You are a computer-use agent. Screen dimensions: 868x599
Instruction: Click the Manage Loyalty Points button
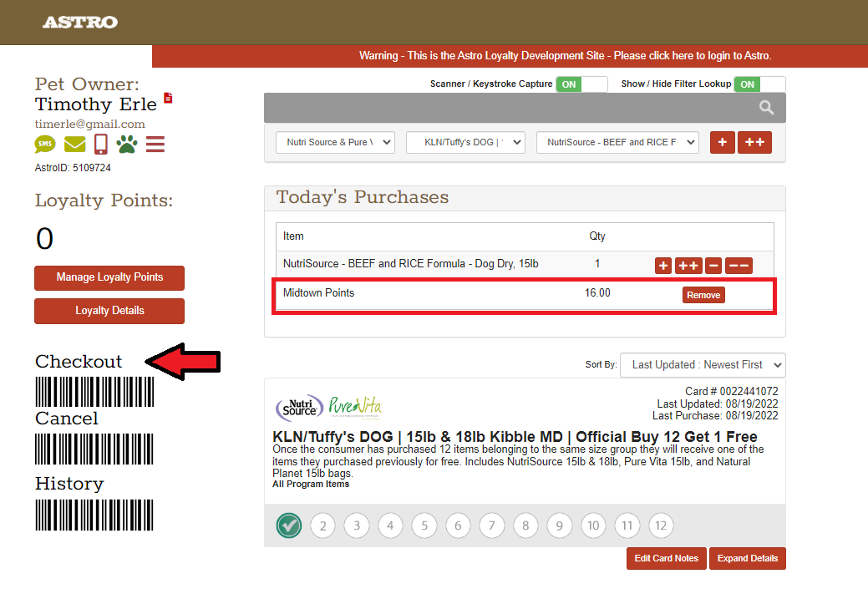tap(109, 278)
